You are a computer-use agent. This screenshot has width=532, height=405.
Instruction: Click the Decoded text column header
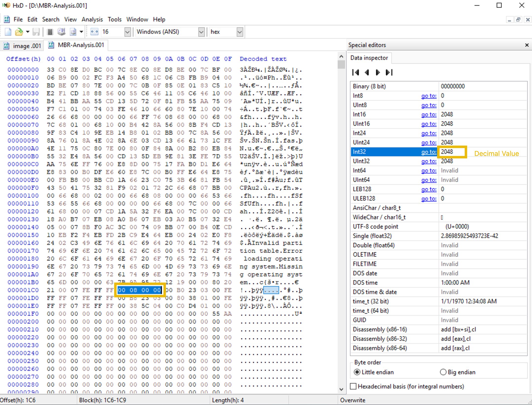[263, 59]
